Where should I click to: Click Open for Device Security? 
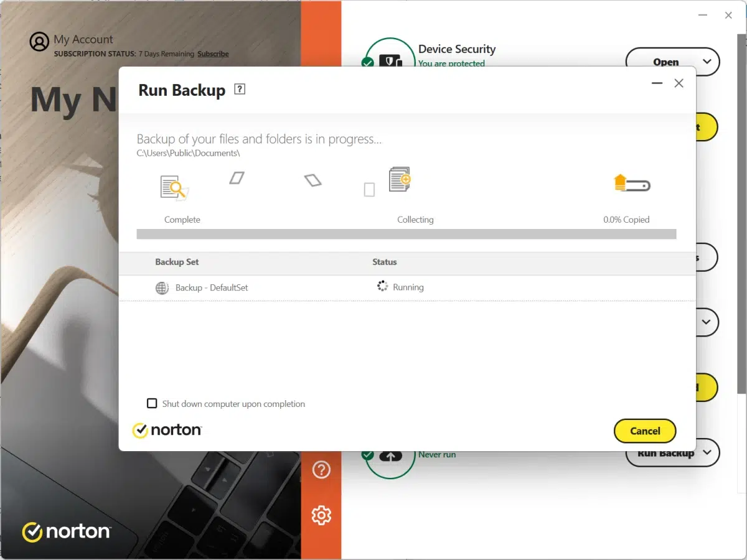coord(665,62)
